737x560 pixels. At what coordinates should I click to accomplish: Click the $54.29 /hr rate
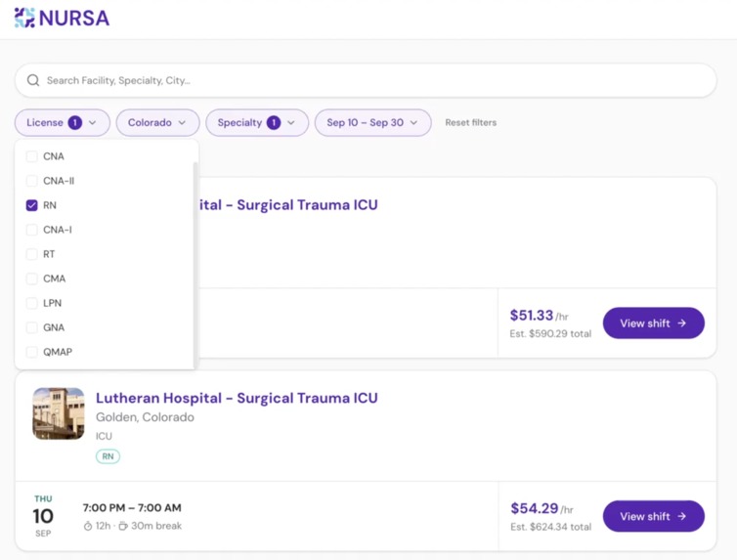click(x=542, y=508)
